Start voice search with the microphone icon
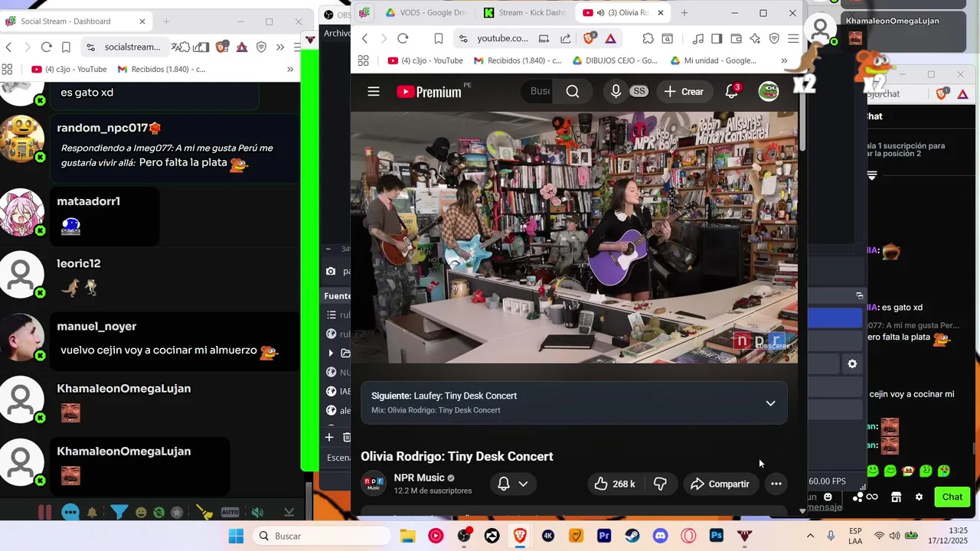The image size is (980, 551). tap(616, 92)
